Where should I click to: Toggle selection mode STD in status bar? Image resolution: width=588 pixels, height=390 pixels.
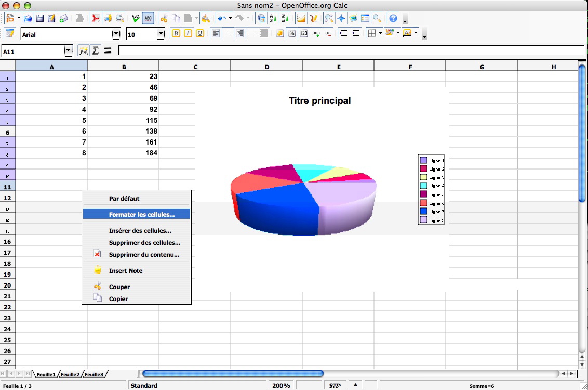tap(335, 385)
